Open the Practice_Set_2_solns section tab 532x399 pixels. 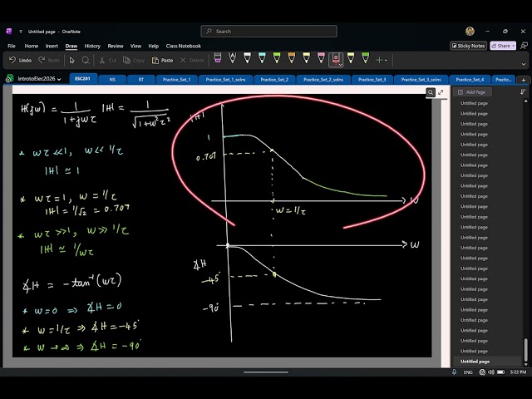point(323,80)
